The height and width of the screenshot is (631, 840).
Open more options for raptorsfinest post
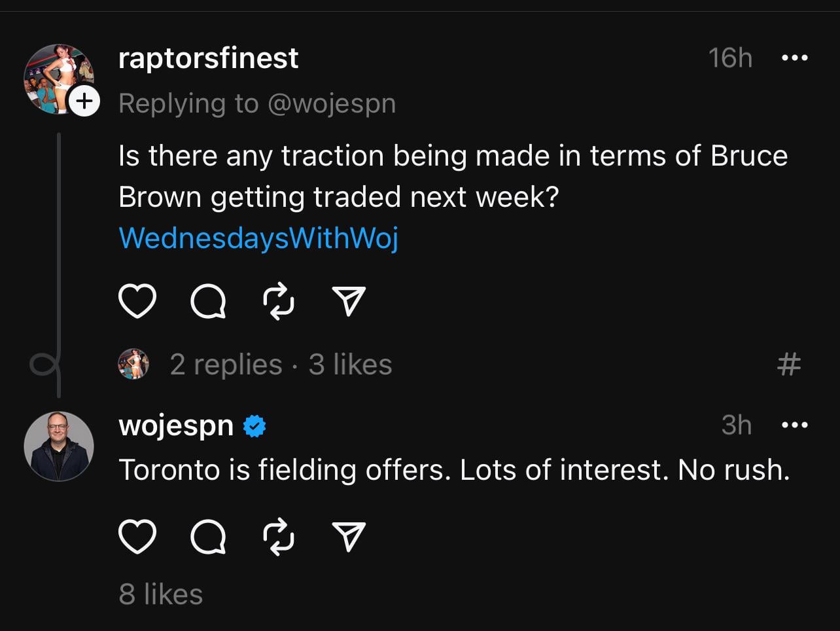pyautogui.click(x=795, y=58)
